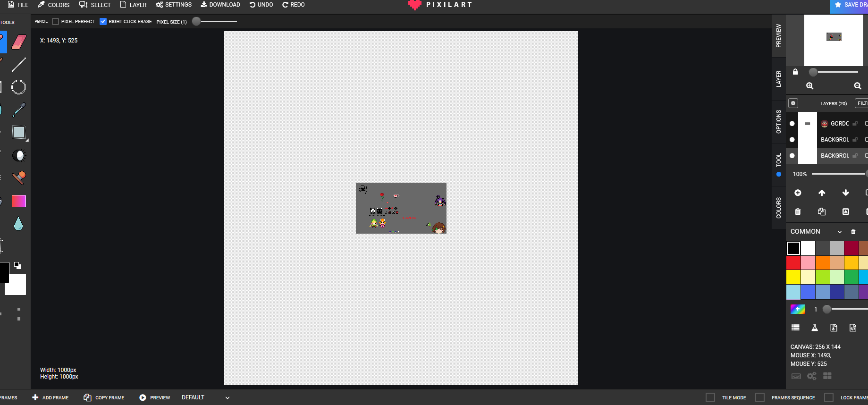The width and height of the screenshot is (868, 405).
Task: Select the Lighten/Darken tool
Action: (x=19, y=155)
